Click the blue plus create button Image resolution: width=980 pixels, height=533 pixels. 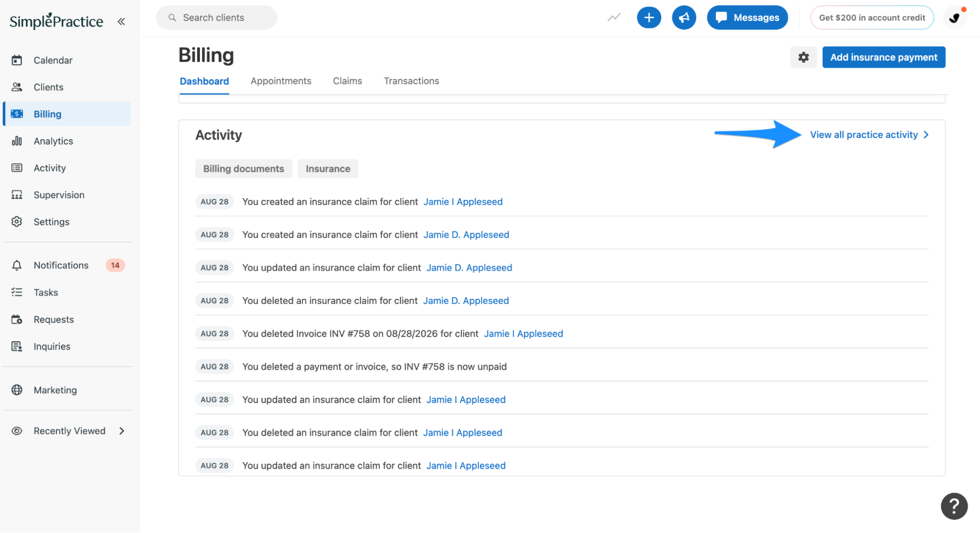[x=649, y=18]
